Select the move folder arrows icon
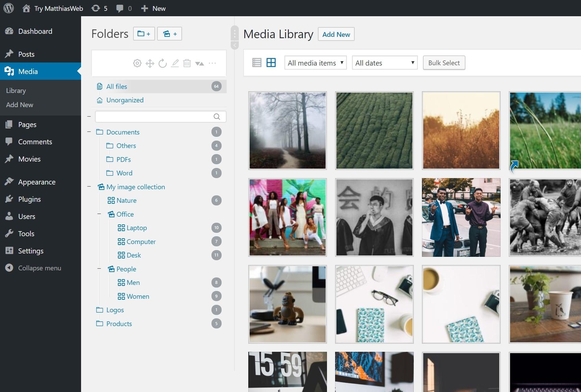This screenshot has width=581, height=392. 150,63
